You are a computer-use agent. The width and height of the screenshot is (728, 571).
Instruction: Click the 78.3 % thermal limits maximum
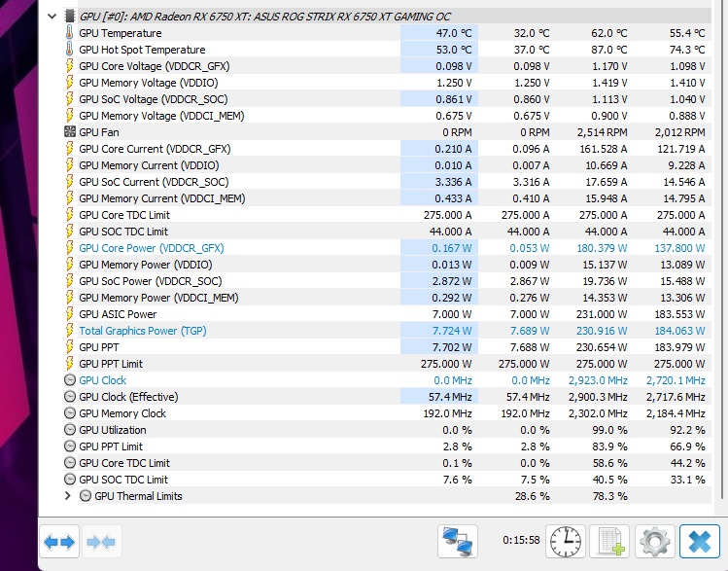click(609, 496)
